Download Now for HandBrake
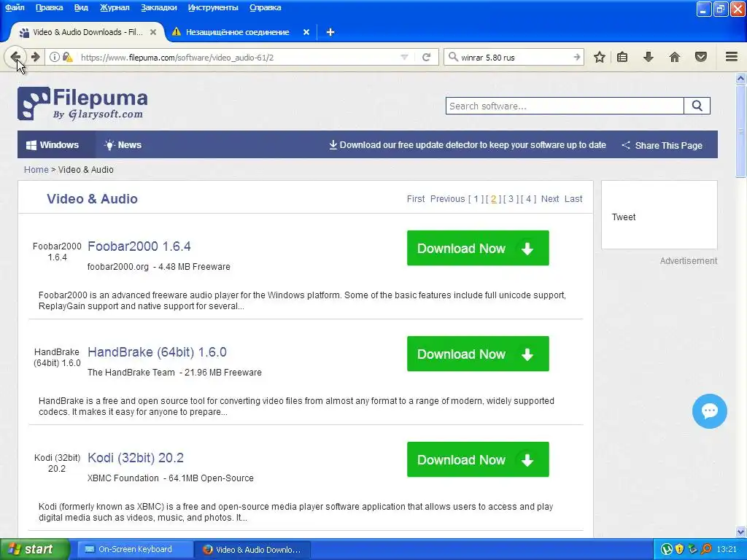Screen dimensions: 747x560 click(478, 354)
